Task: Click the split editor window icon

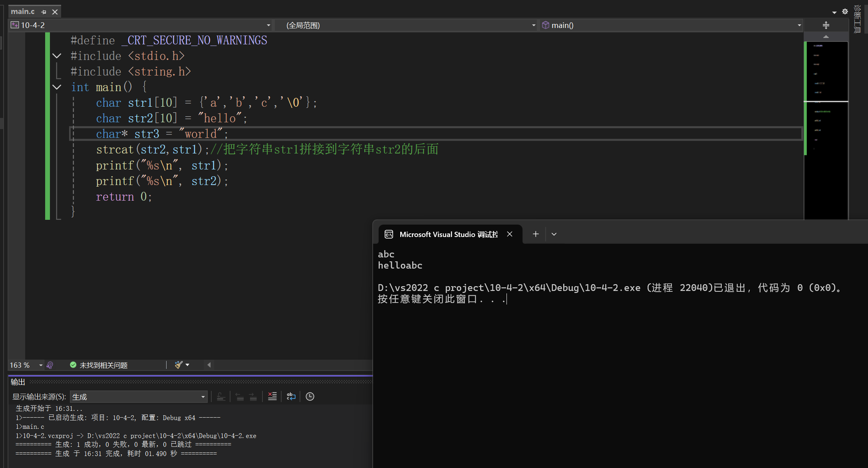Action: (826, 25)
